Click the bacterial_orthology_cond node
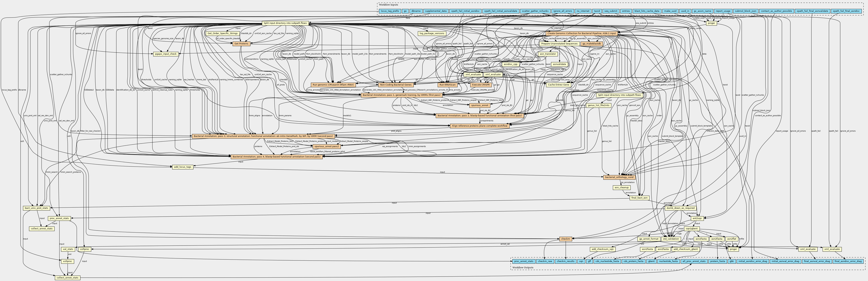Image resolution: width=868 pixels, height=281 pixels. pyautogui.click(x=619, y=177)
